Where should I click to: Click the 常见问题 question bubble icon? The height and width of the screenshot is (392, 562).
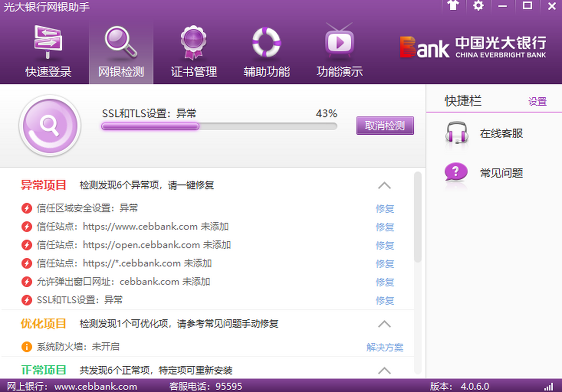tap(456, 172)
